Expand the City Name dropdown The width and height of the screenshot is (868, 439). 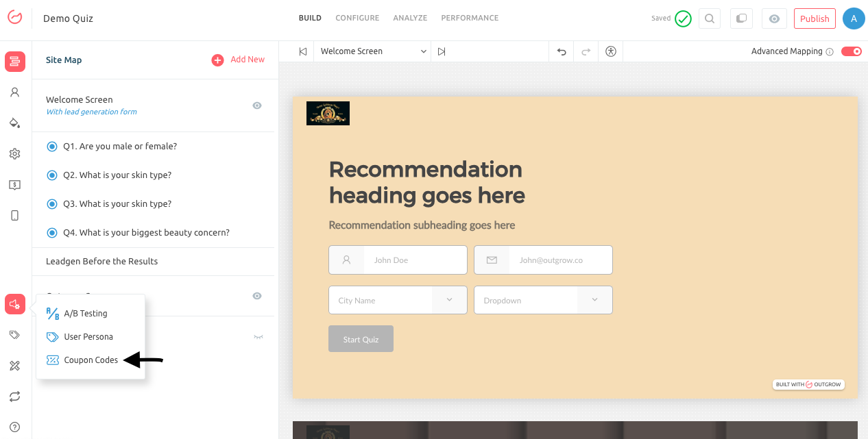pos(449,300)
